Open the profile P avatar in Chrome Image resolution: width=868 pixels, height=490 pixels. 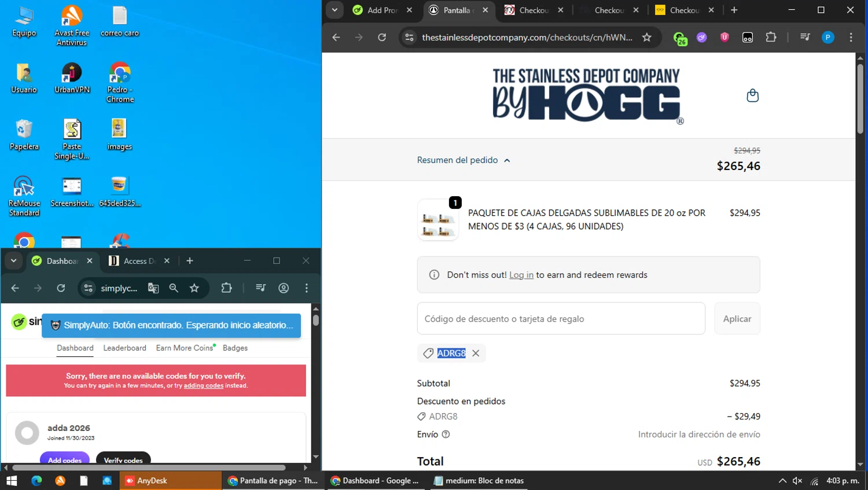click(x=828, y=38)
